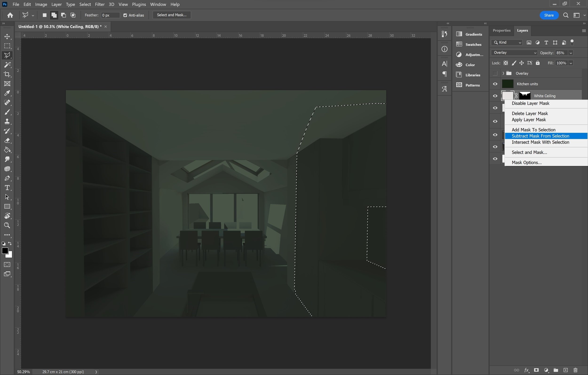
Task: Open the Select menu
Action: coord(85,4)
